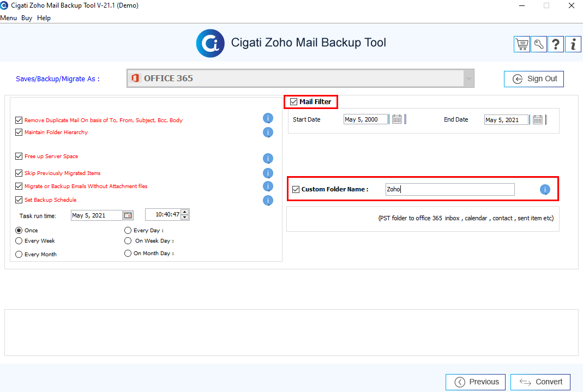The image size is (583, 392).
Task: Click the Start Date field showing May 5, 2000
Action: click(366, 119)
